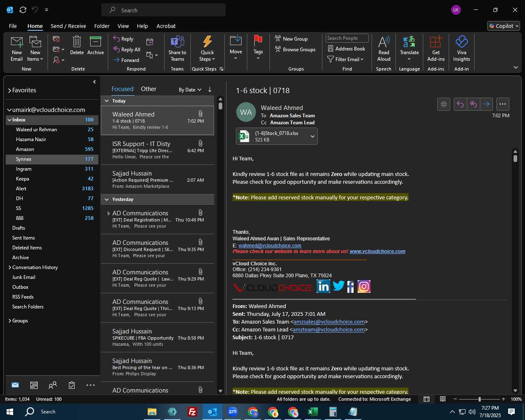This screenshot has width=525, height=420.
Task: Switch to Normal view in status bar
Action: point(427,399)
